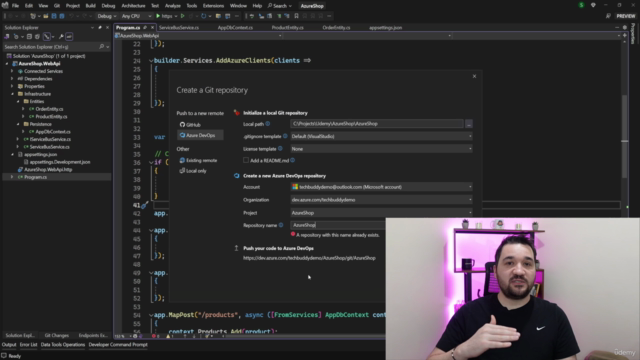Viewport: 640px width, 360px height.
Task: Toggle bookmark toolbar icon
Action: (x=296, y=16)
